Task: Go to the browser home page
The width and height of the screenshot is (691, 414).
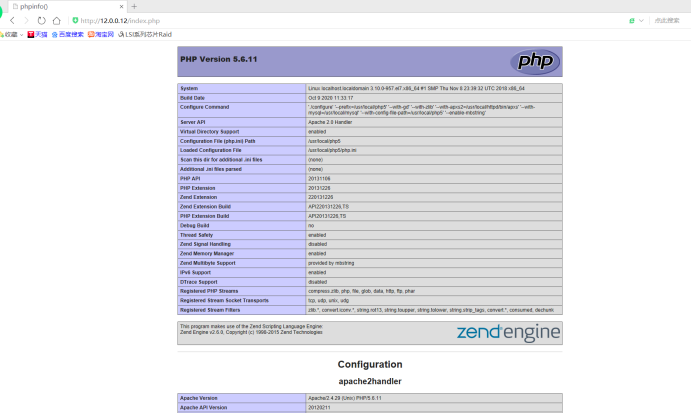Action: (56, 20)
